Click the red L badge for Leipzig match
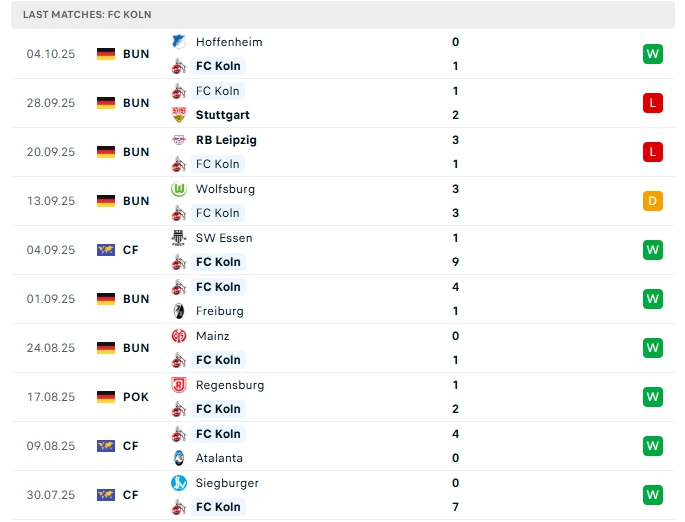This screenshot has width=685, height=522. coord(653,152)
